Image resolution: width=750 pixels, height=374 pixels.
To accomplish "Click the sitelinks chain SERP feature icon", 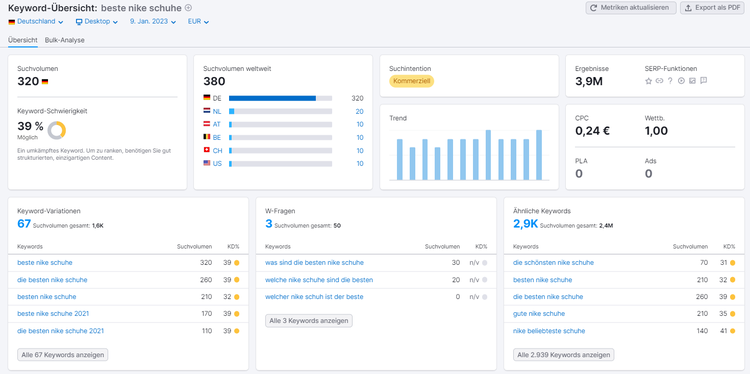I will click(x=660, y=81).
